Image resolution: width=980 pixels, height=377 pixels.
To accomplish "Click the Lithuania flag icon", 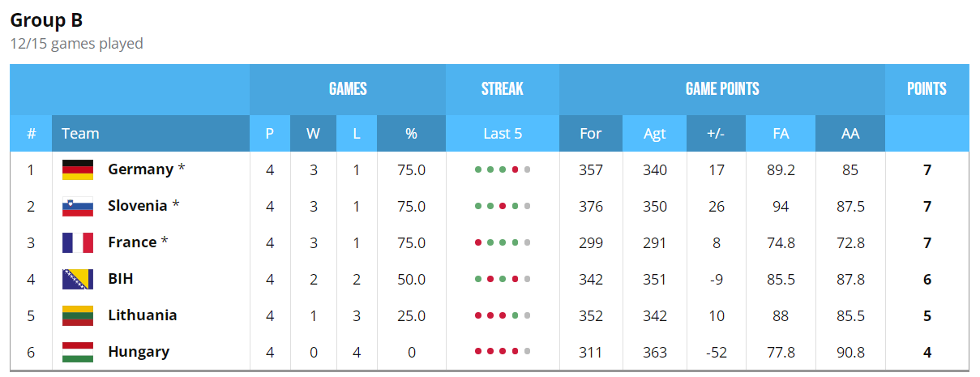I will (x=78, y=315).
